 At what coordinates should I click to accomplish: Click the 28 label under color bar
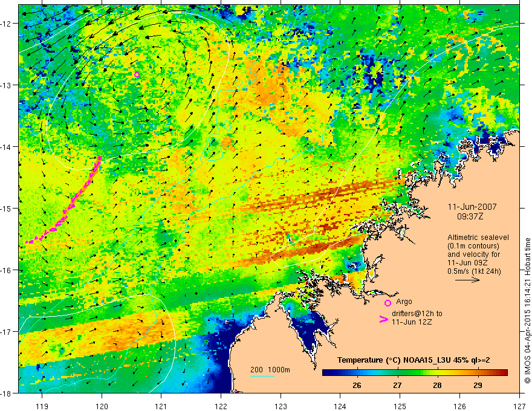coord(437,385)
